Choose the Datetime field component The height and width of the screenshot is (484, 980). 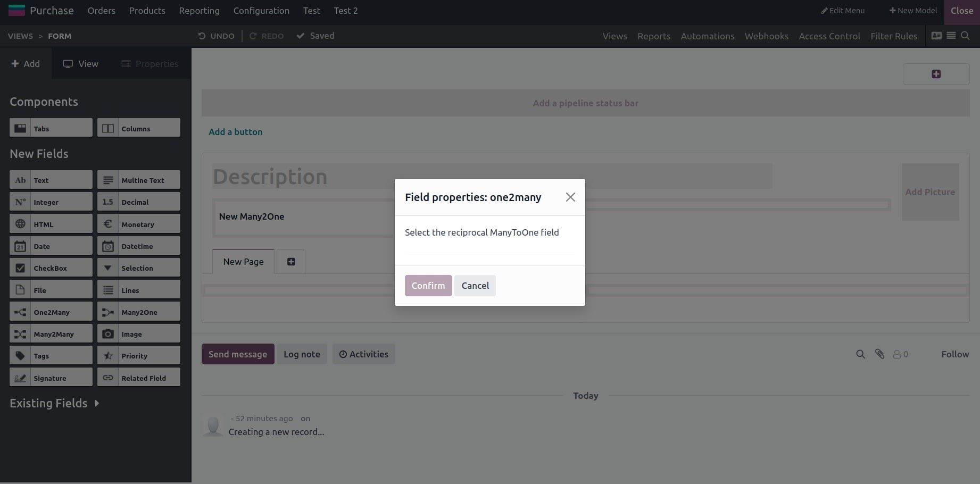[x=139, y=246]
